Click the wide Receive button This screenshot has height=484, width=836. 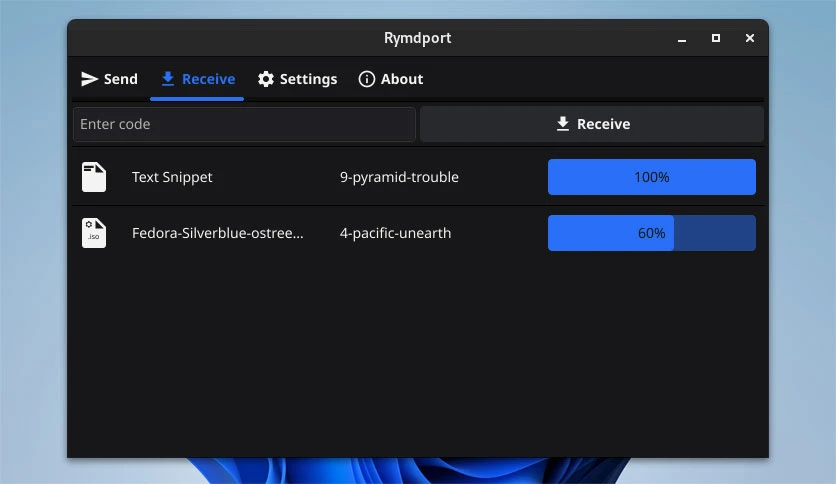[x=592, y=124]
